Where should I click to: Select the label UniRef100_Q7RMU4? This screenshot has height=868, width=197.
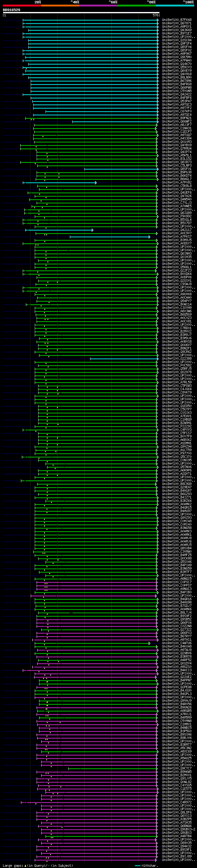[x=177, y=149]
